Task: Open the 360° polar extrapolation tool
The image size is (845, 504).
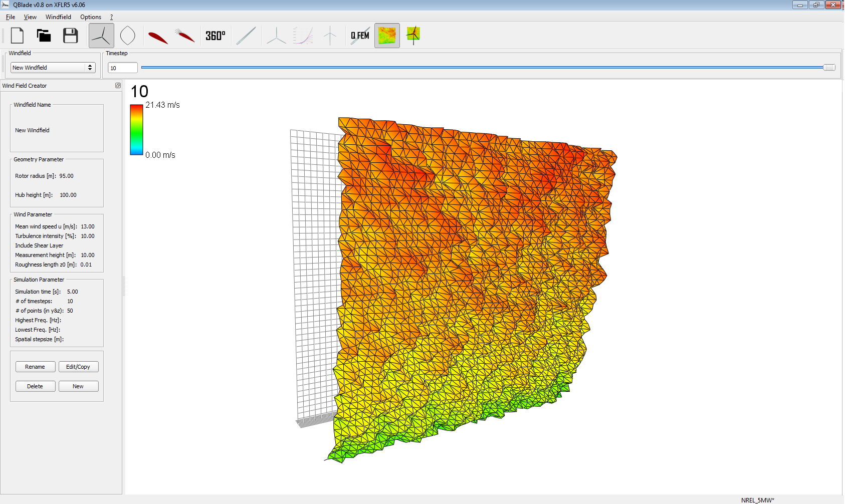Action: click(x=216, y=36)
